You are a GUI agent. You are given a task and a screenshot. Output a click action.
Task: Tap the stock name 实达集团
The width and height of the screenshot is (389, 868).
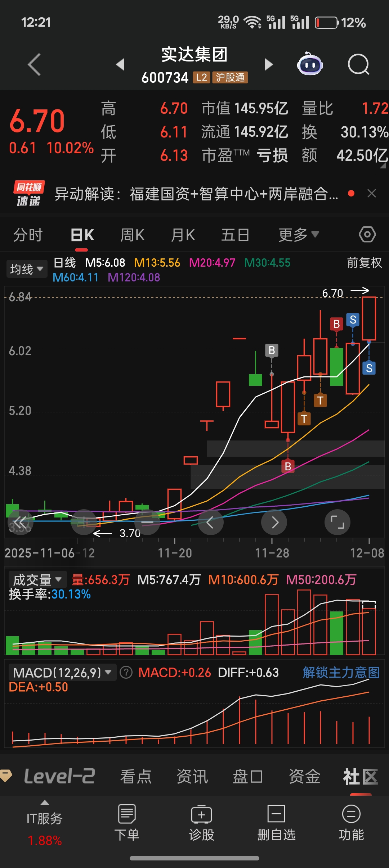[x=194, y=54]
